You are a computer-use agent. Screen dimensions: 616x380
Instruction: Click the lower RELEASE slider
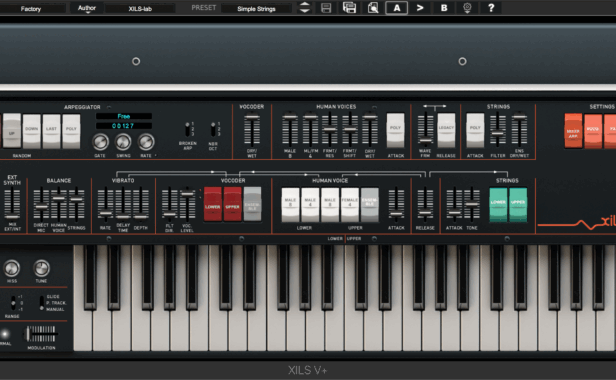(425, 204)
